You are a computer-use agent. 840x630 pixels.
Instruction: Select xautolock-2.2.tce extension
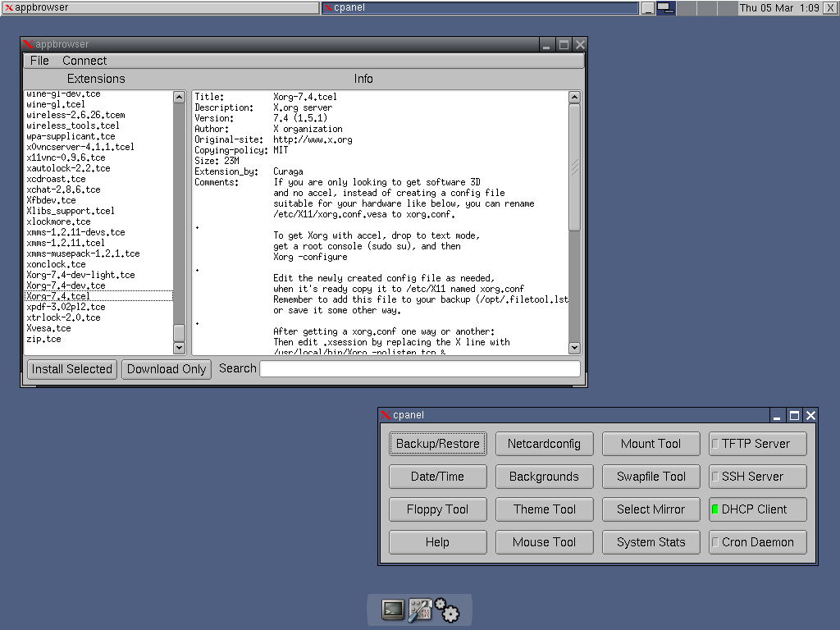[99, 169]
